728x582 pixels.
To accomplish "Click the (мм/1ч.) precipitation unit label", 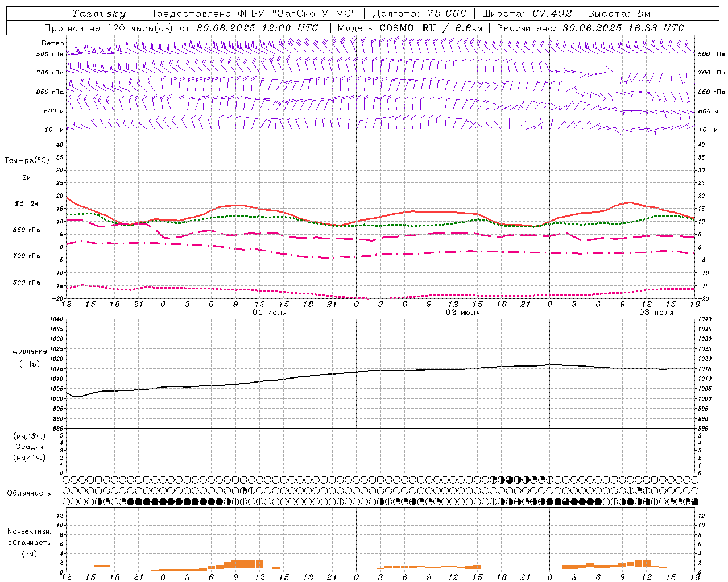I will 30,458.
